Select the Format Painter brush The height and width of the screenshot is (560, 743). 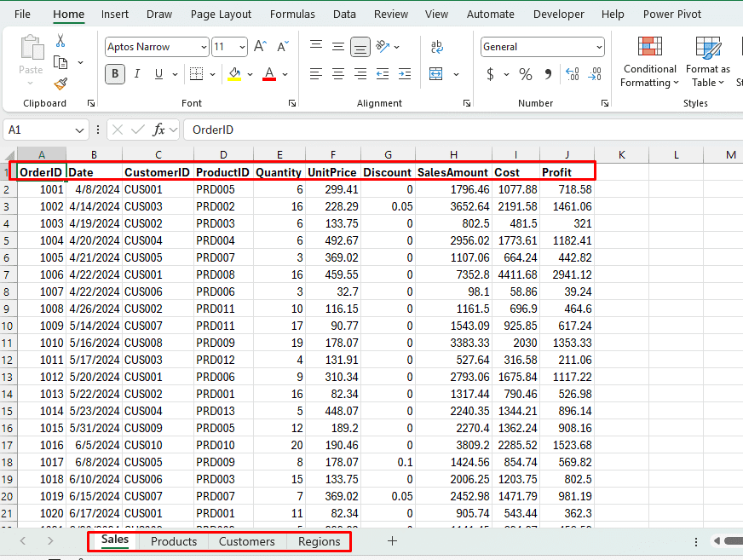(x=60, y=84)
